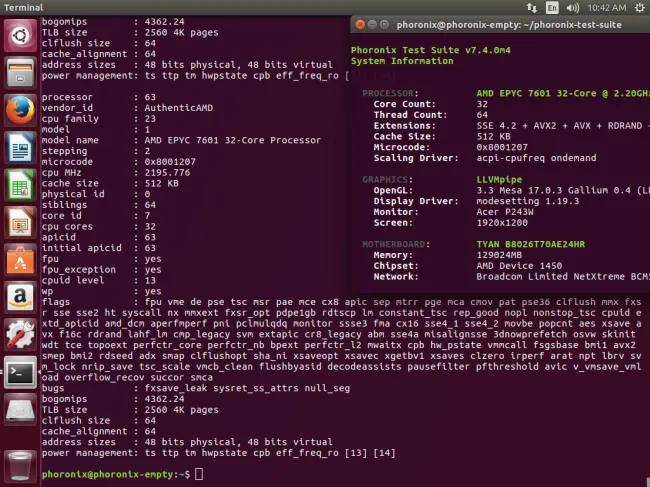Viewport: 650px width, 487px height.
Task: Click the 'Scaling Driver:' label
Action: [x=416, y=158]
